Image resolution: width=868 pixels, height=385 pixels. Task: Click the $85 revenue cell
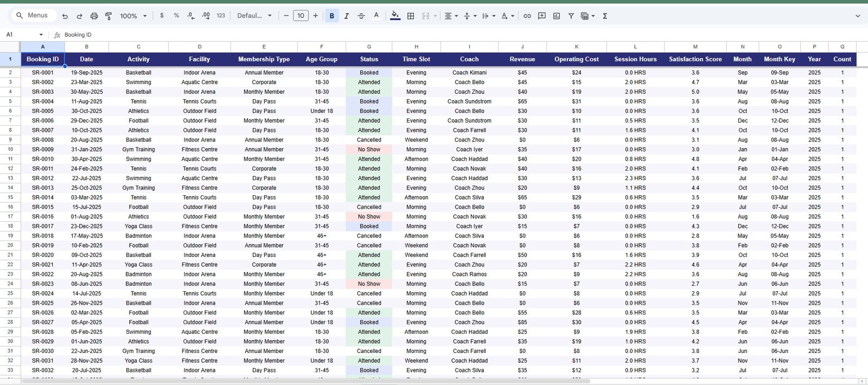point(522,322)
